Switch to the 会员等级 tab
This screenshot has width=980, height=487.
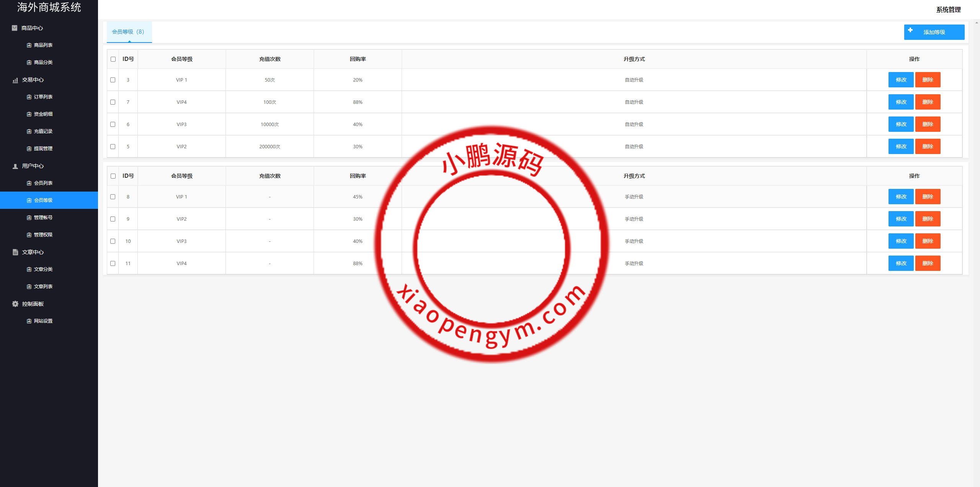(x=129, y=32)
